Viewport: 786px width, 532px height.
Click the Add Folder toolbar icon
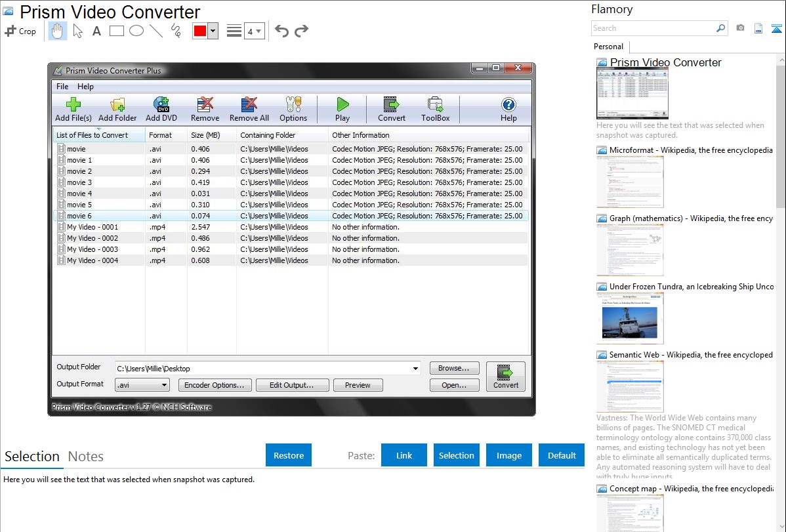pyautogui.click(x=117, y=110)
